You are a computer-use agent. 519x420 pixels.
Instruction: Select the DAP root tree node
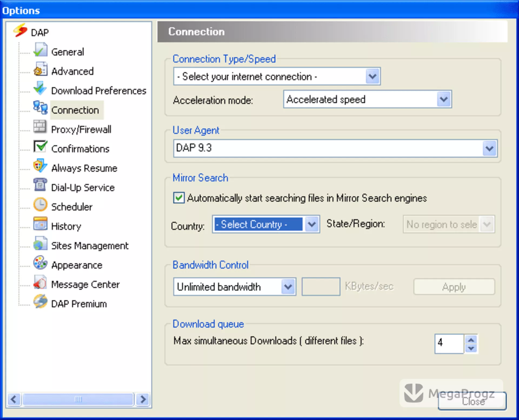click(x=40, y=32)
